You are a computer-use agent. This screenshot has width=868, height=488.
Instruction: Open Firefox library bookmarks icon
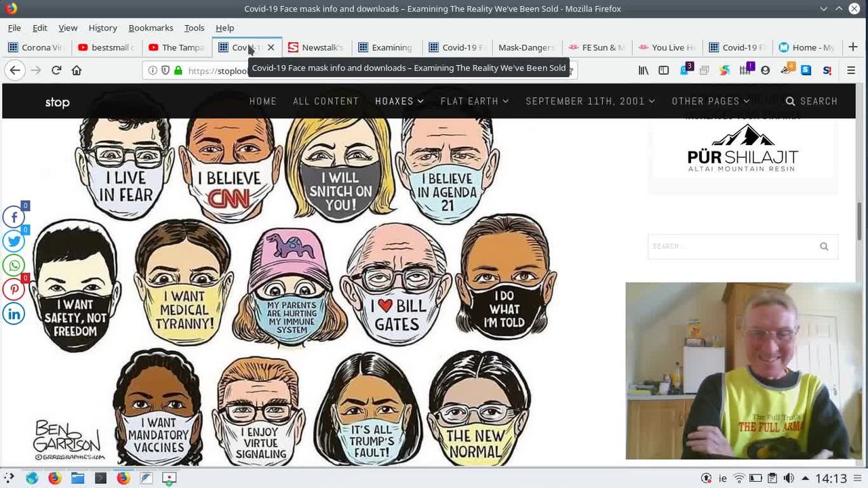(644, 70)
